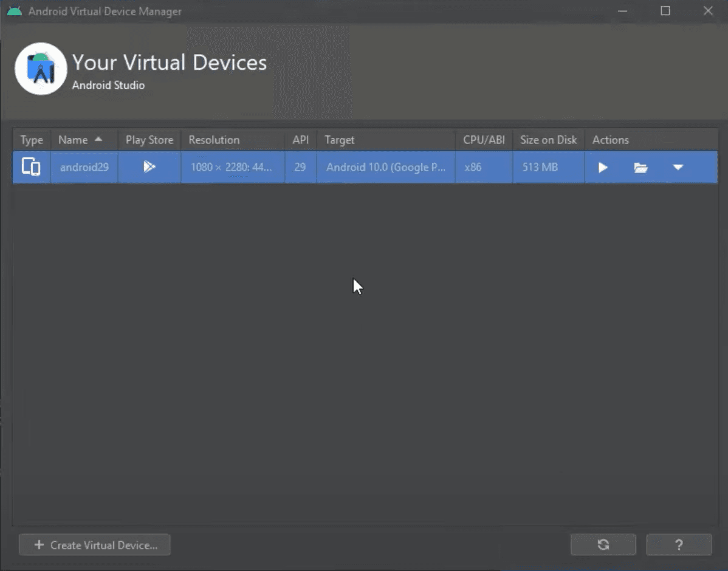728x571 pixels.
Task: Sort by the CPU/ABI column header
Action: (483, 140)
